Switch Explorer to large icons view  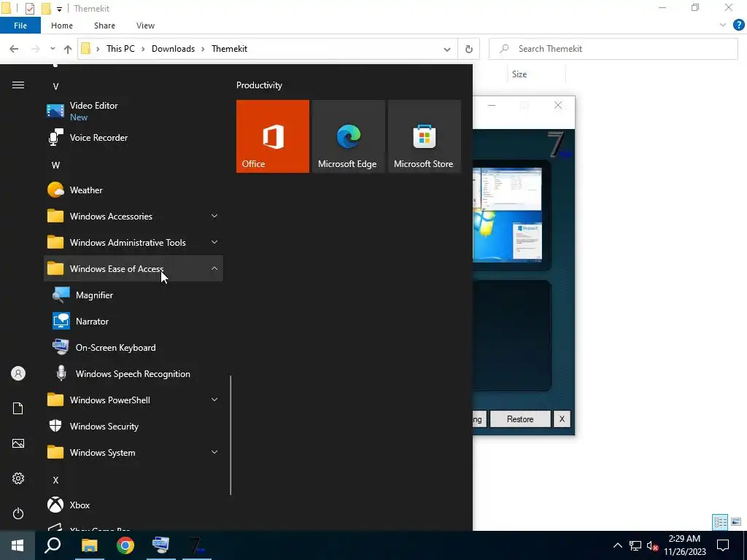tap(736, 522)
